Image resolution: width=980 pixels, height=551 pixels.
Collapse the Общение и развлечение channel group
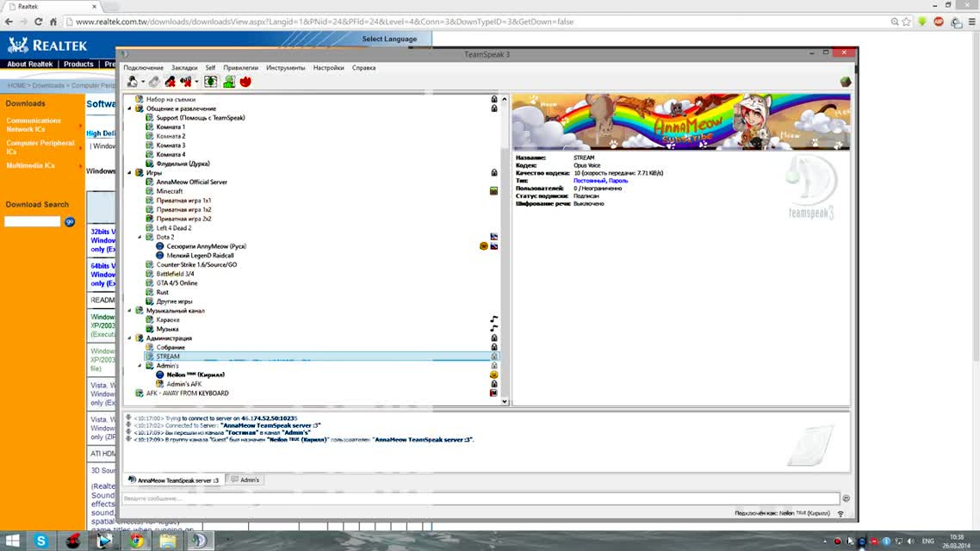tap(130, 108)
